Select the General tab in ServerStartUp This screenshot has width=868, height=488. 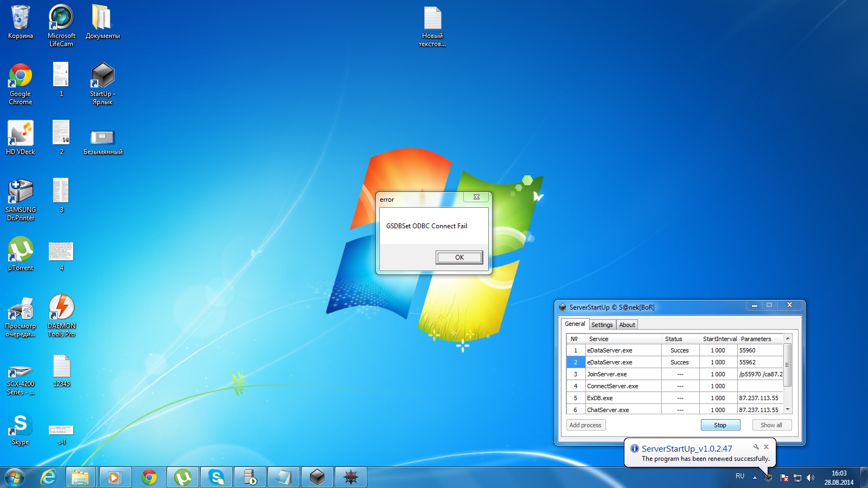[x=575, y=324]
